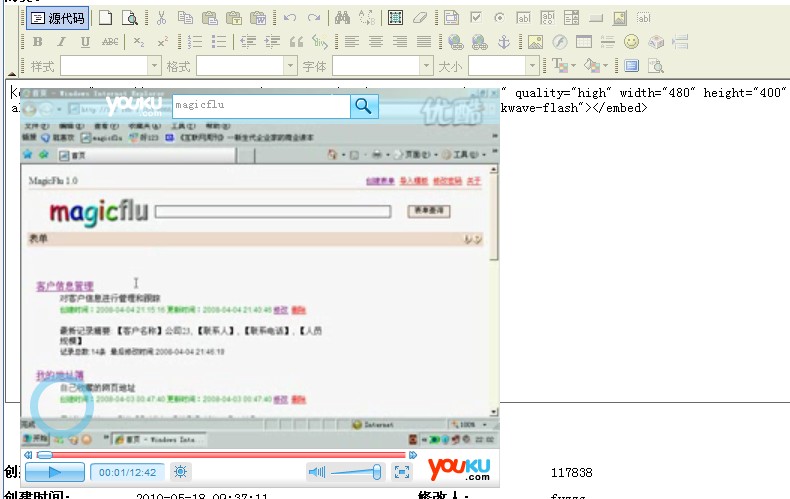790x499 pixels.
Task: Toggle strikethrough ABC formatting
Action: (x=110, y=42)
